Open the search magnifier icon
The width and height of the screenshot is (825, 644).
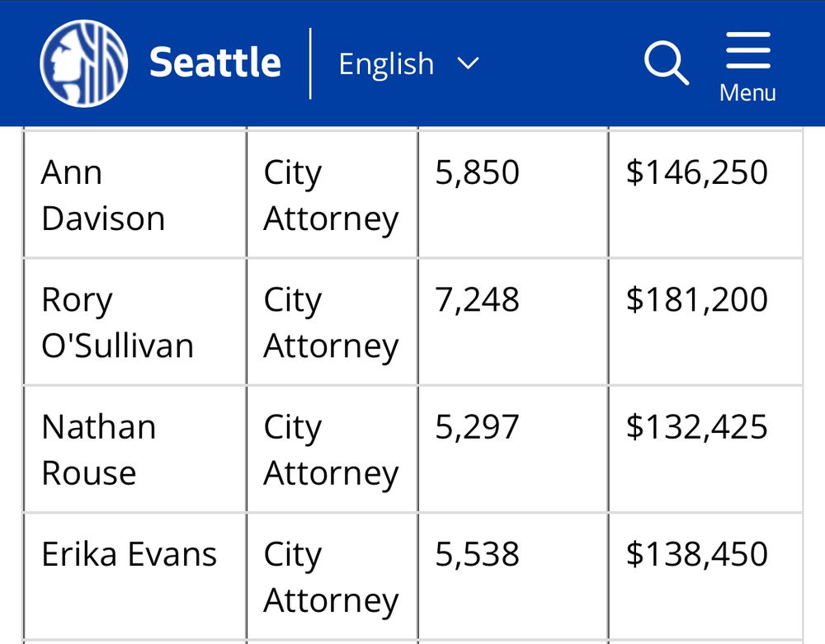tap(667, 63)
